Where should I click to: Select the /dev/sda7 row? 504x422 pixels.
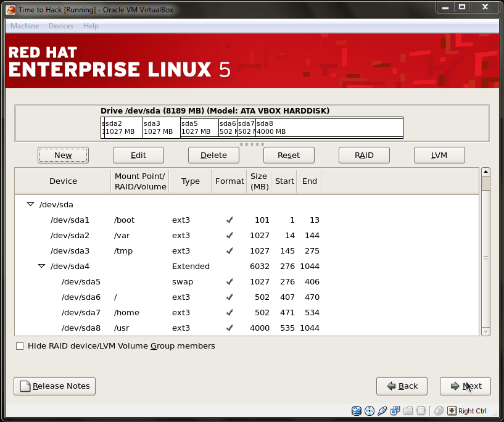247,312
